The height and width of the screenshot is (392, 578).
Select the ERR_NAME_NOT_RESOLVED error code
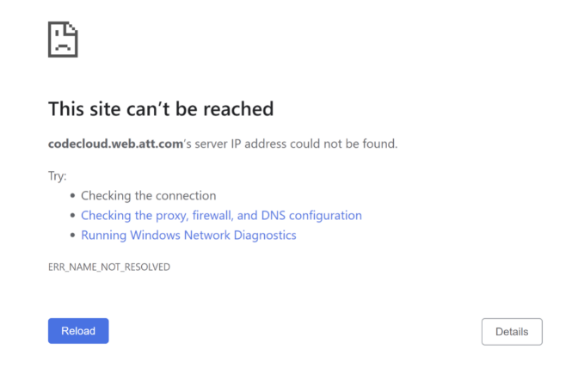click(x=109, y=266)
